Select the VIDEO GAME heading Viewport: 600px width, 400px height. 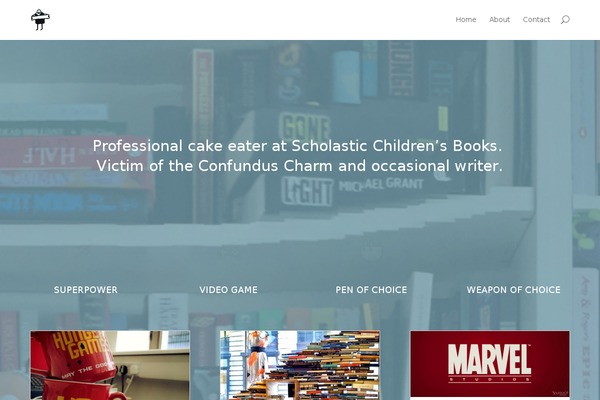coord(228,290)
